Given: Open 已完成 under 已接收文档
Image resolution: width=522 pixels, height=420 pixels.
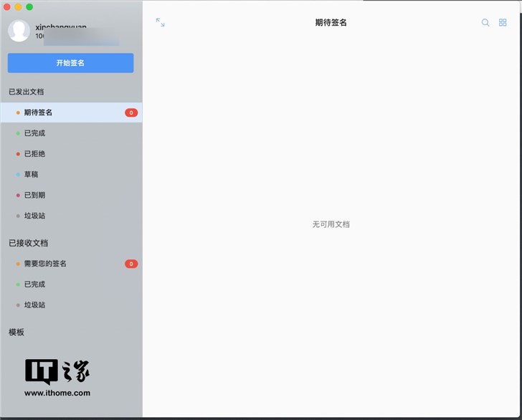Looking at the screenshot, I should pos(34,285).
